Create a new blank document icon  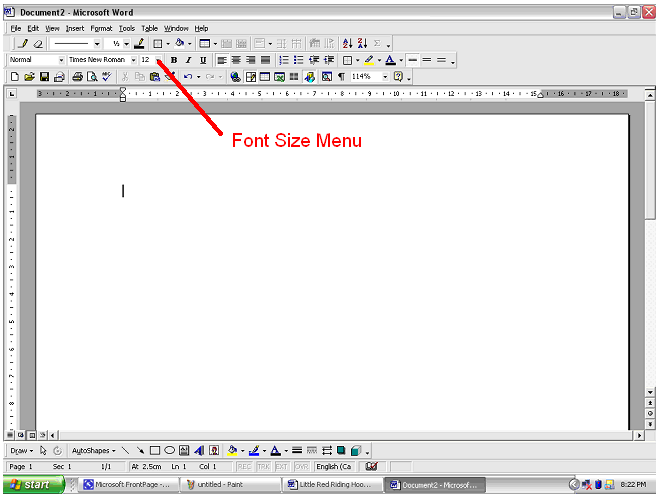(x=15, y=77)
